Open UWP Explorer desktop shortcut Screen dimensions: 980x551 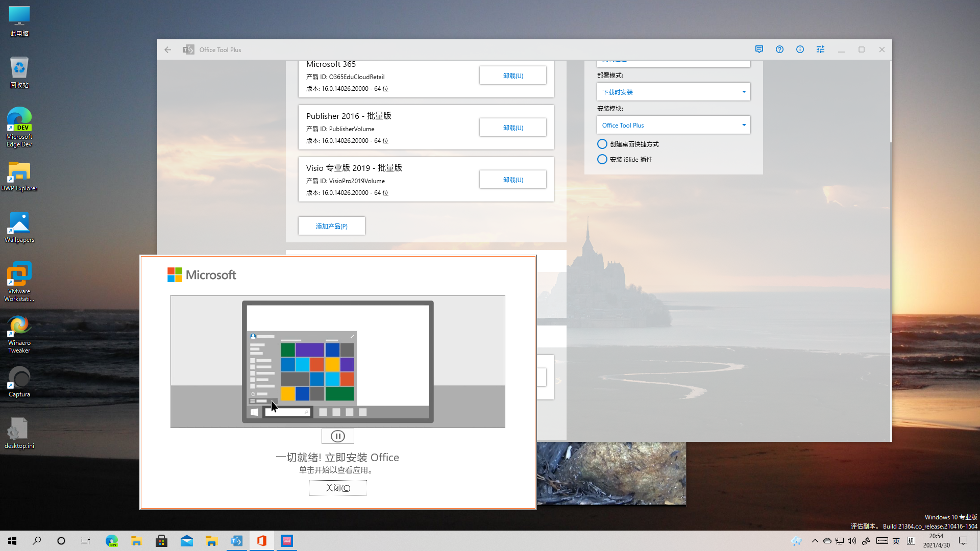19,177
